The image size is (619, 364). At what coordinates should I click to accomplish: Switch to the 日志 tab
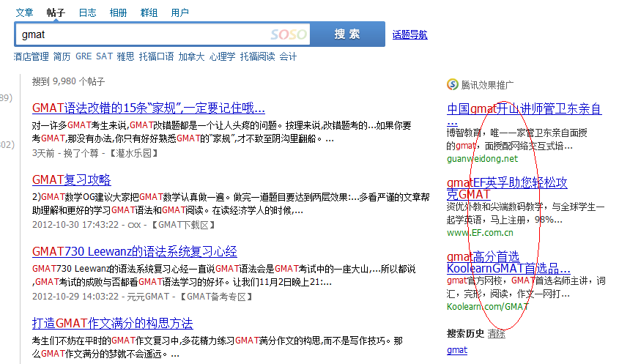pyautogui.click(x=87, y=12)
